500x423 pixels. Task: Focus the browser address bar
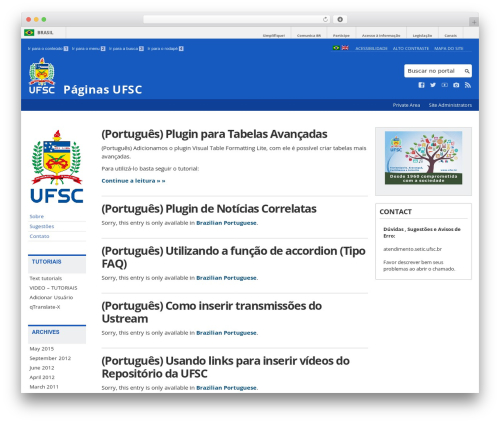pyautogui.click(x=237, y=19)
